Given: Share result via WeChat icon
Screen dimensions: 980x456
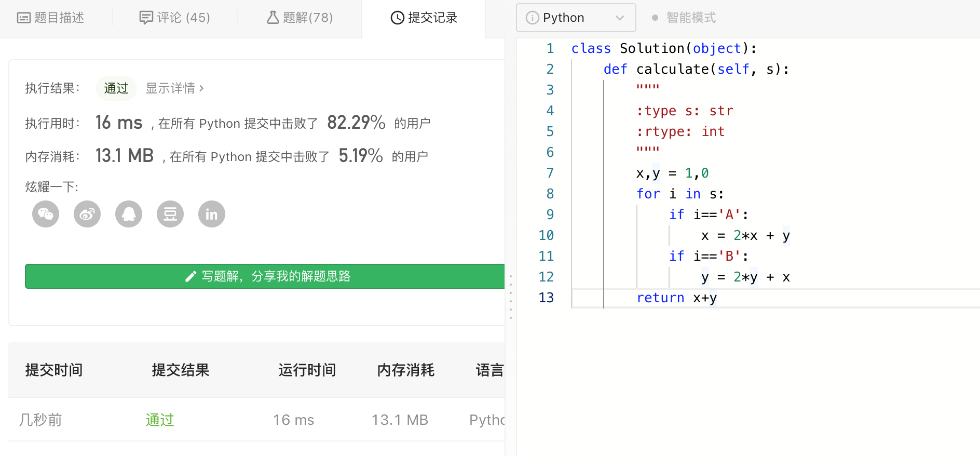Looking at the screenshot, I should (46, 214).
